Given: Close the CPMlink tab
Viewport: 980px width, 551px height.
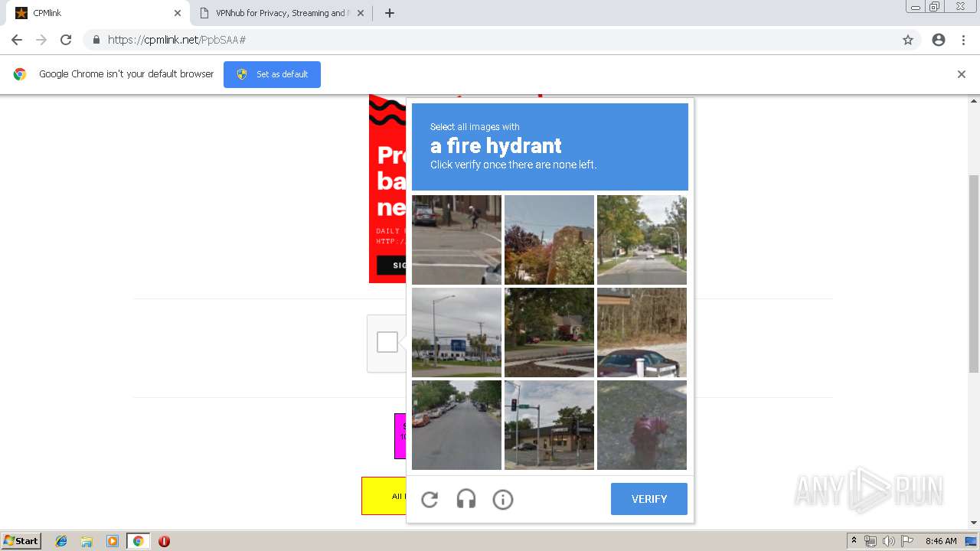Looking at the screenshot, I should pyautogui.click(x=178, y=13).
